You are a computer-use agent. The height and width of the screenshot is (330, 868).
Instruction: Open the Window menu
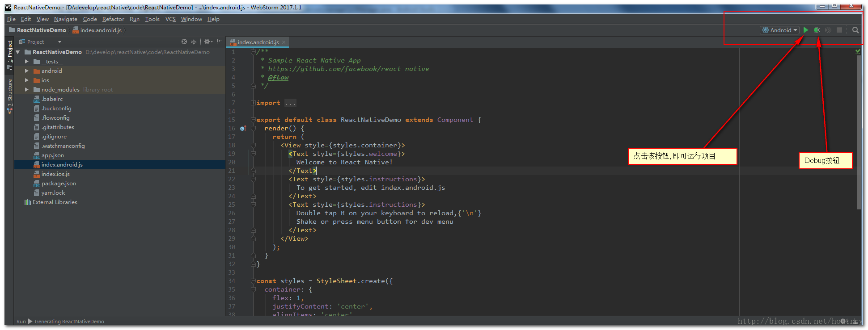click(191, 19)
